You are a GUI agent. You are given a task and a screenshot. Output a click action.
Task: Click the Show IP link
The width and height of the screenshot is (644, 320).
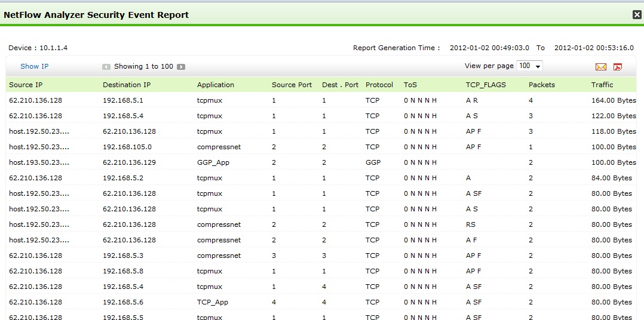[35, 66]
